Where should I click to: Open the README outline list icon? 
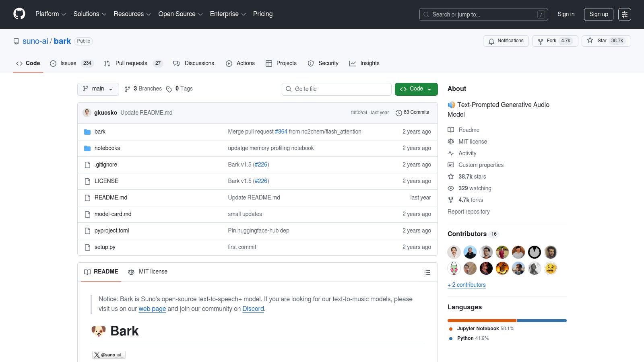(x=427, y=272)
